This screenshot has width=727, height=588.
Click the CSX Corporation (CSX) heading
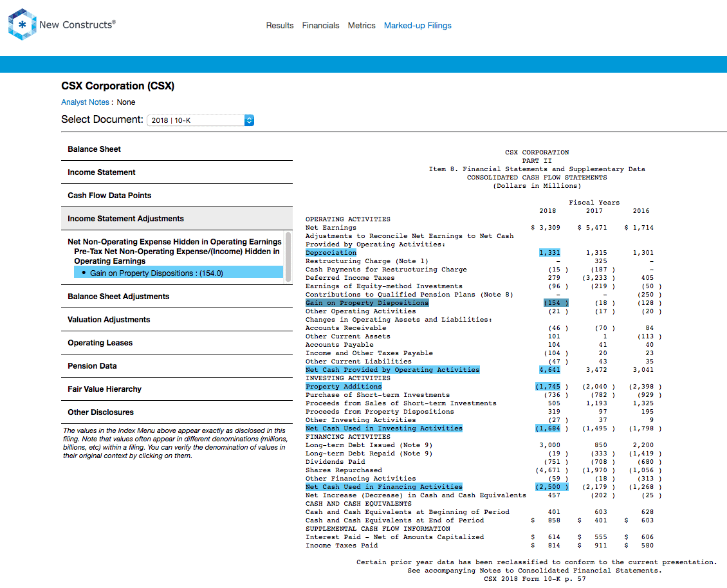coord(118,86)
